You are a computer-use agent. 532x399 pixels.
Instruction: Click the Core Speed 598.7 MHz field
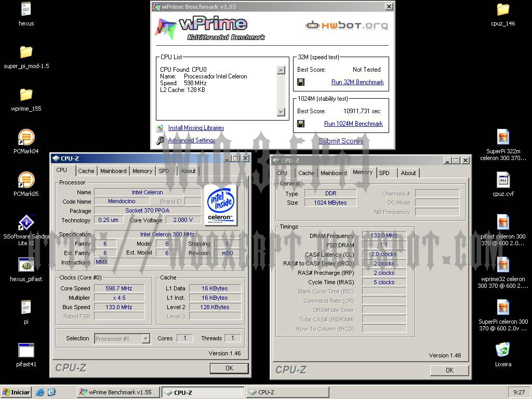119,288
